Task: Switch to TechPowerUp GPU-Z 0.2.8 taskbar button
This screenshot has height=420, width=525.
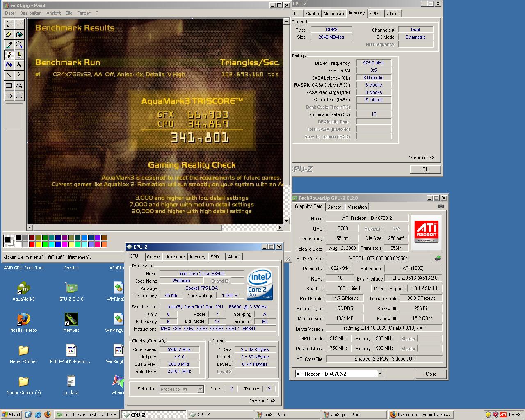Action: tap(87, 415)
